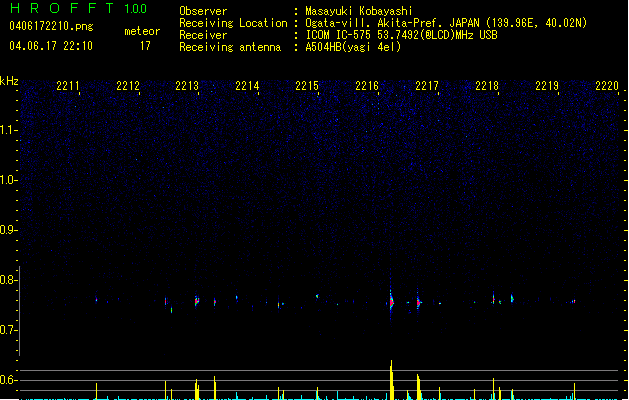629x400 pixels.
Task: Click the file name 0406172210.png
Action: 51,26
